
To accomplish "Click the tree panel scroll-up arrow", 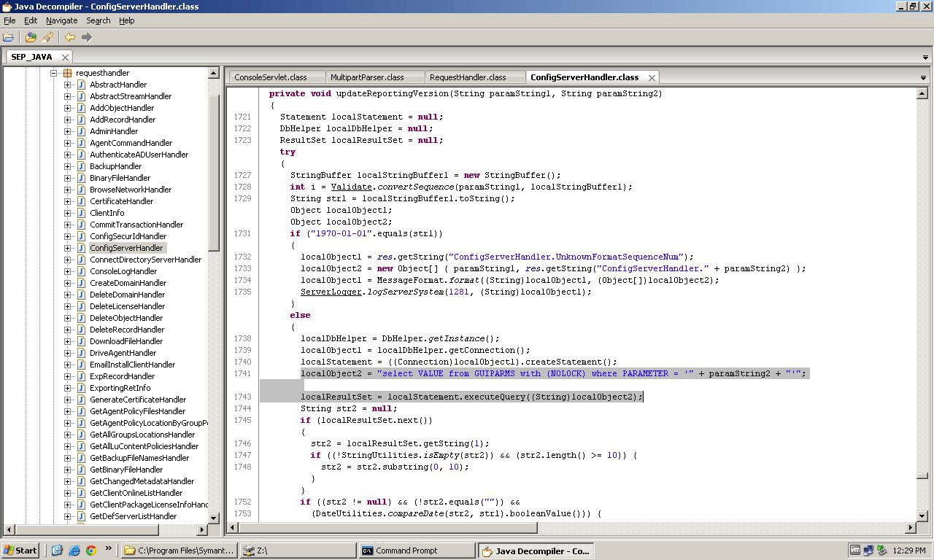I will pos(214,73).
